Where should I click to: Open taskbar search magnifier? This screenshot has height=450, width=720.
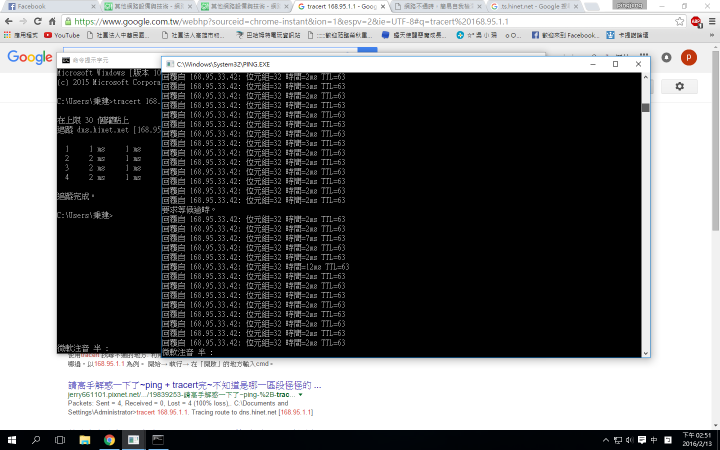[36, 440]
